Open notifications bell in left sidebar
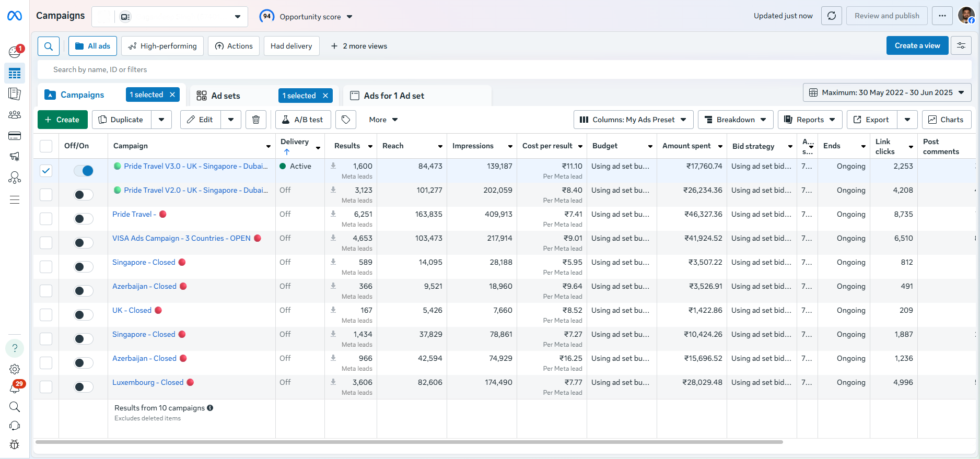 15,388
